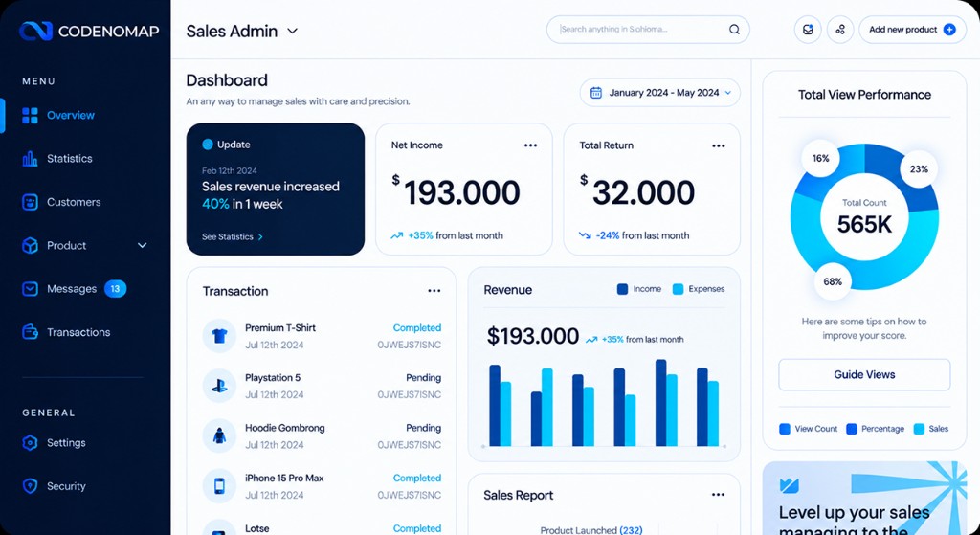This screenshot has height=535, width=980.
Task: Click the calendar icon in date range
Action: tap(596, 93)
